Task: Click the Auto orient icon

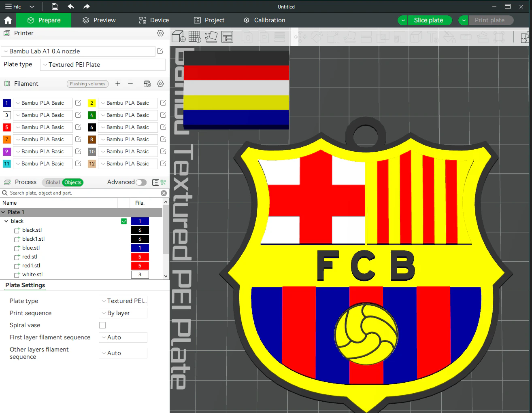Action: pos(211,37)
